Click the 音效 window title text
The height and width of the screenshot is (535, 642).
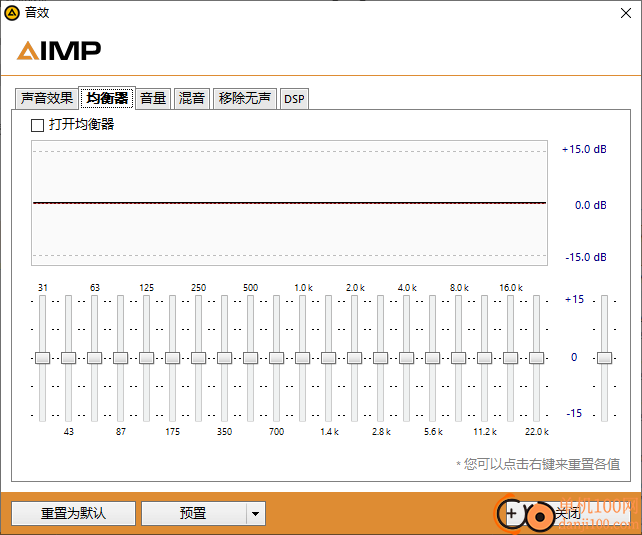(37, 13)
